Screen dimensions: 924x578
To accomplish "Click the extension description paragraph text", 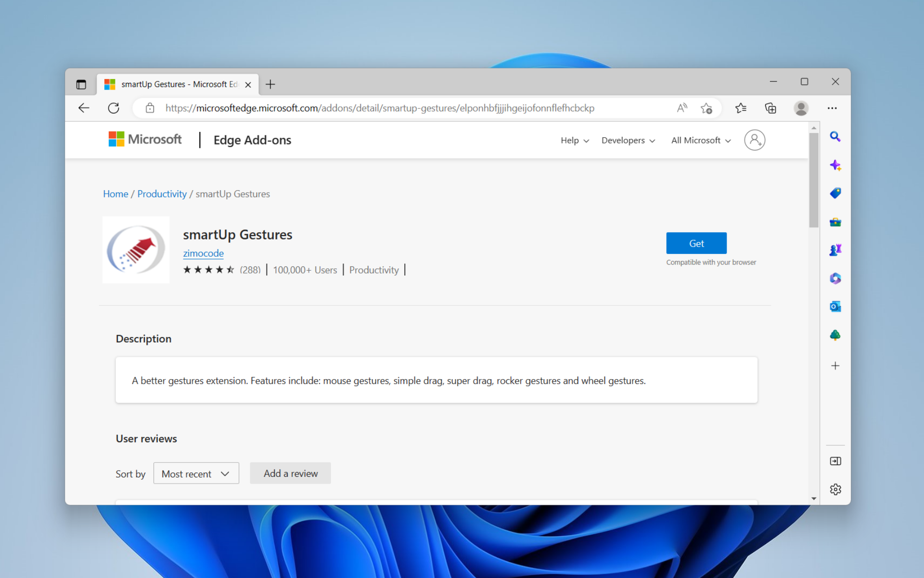I will click(389, 381).
